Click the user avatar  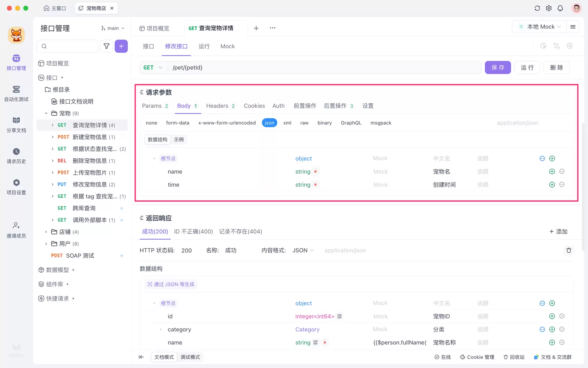[576, 8]
